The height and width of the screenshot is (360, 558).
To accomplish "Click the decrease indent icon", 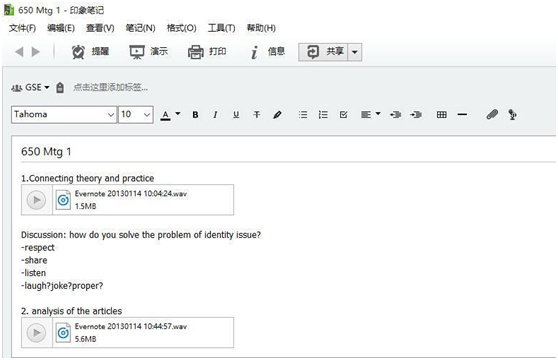I will (x=395, y=115).
